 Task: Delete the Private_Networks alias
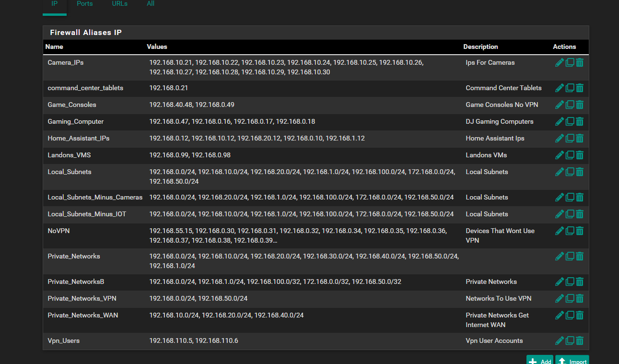coord(580,256)
